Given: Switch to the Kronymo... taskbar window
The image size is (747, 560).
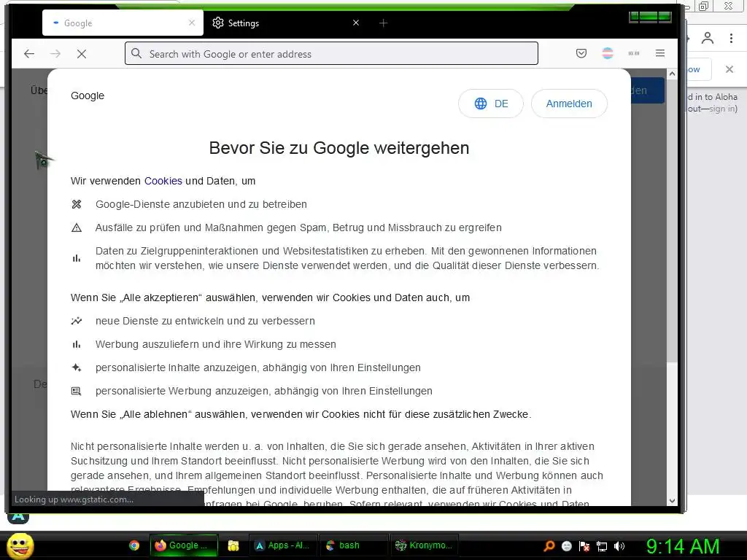Looking at the screenshot, I should pos(425,545).
